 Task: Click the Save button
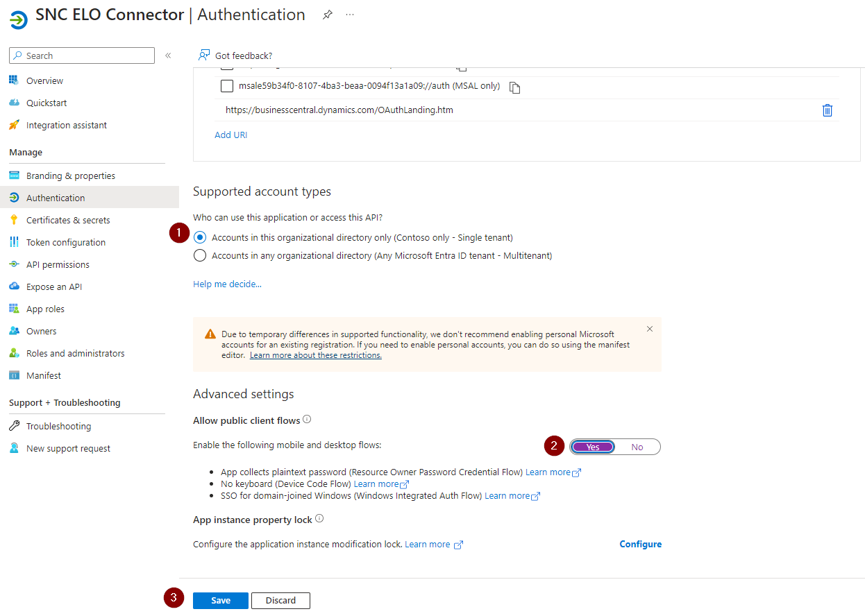(220, 601)
